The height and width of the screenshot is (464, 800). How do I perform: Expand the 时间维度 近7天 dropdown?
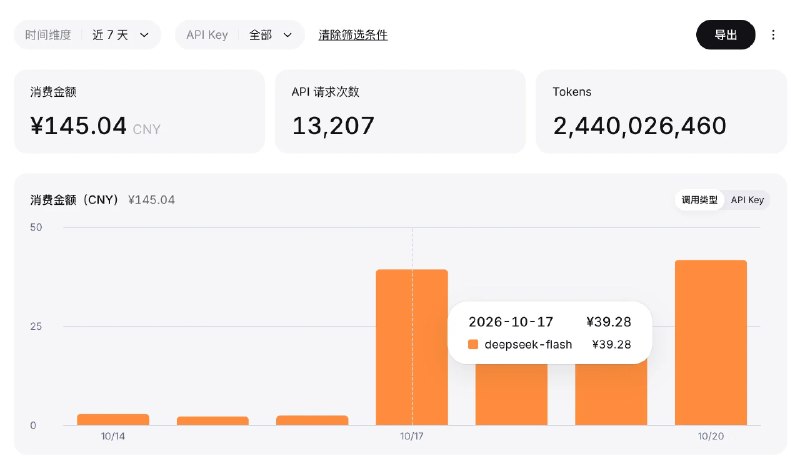(87, 35)
